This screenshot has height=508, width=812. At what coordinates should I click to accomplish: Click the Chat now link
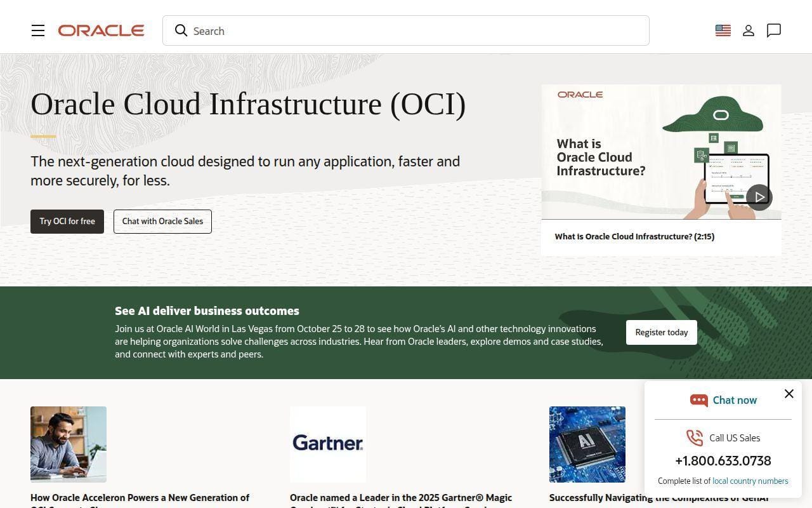coord(735,400)
